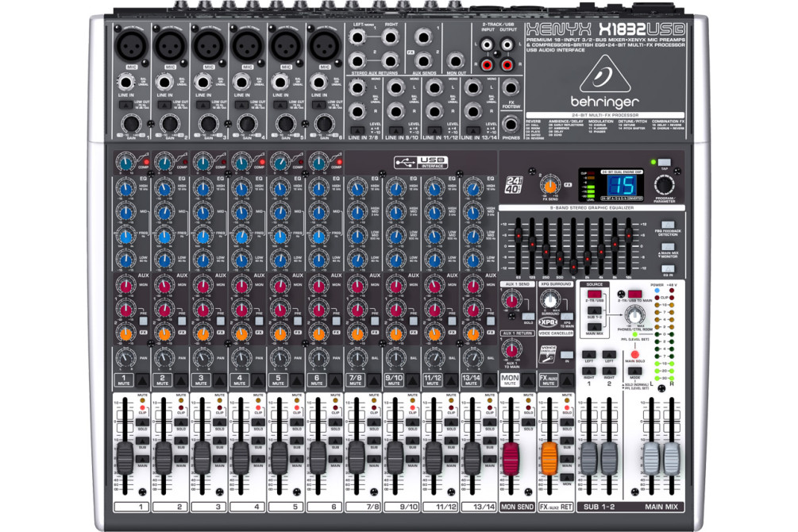Click the orange FX return fader
Viewport: 798px width, 532px height.
[549, 456]
